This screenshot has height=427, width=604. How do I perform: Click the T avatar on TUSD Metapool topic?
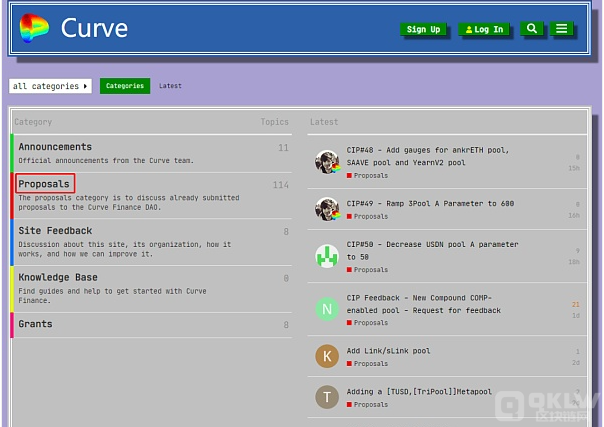tap(327, 397)
